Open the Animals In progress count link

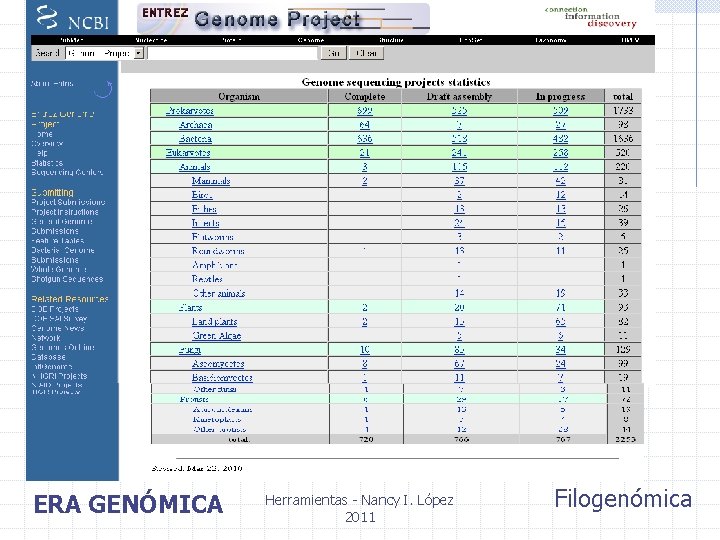click(x=560, y=167)
